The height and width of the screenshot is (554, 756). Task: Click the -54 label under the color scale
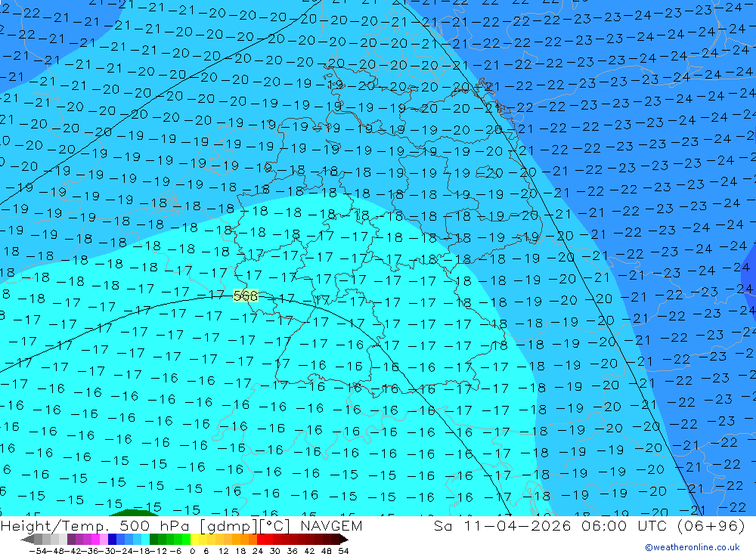coord(38,551)
